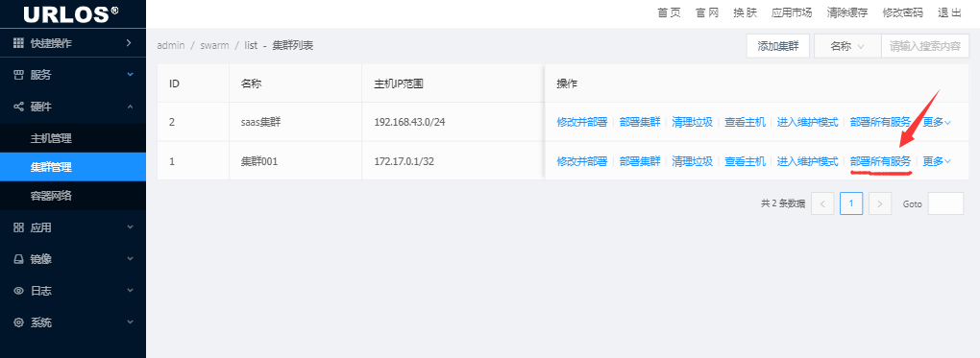
Task: Collapse the 硬件 sidebar section chevron
Action: 130,107
